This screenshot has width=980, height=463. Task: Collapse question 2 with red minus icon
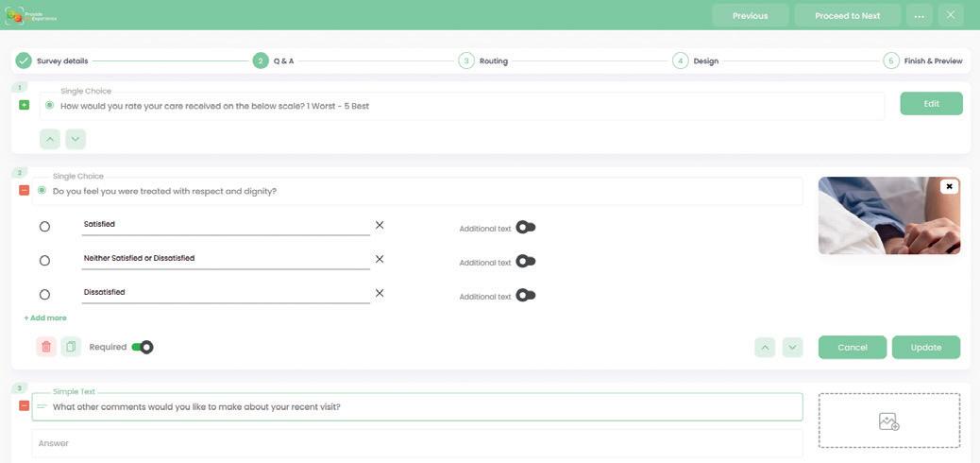coord(24,190)
